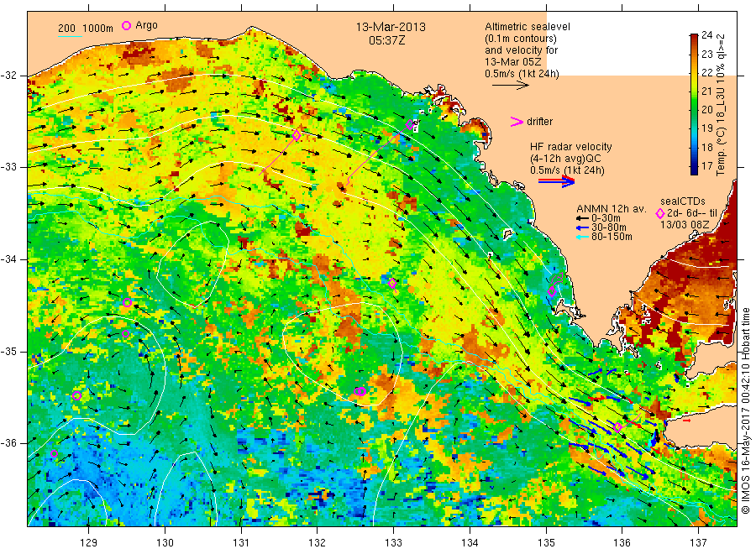Click the black 0-30m ANMN arrow symbol

coord(582,219)
